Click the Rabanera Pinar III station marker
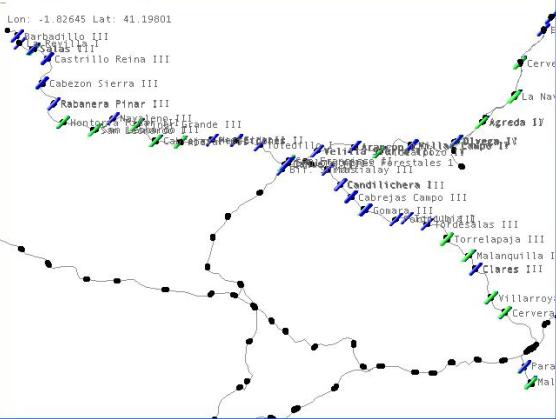The width and height of the screenshot is (556, 419). (54, 104)
